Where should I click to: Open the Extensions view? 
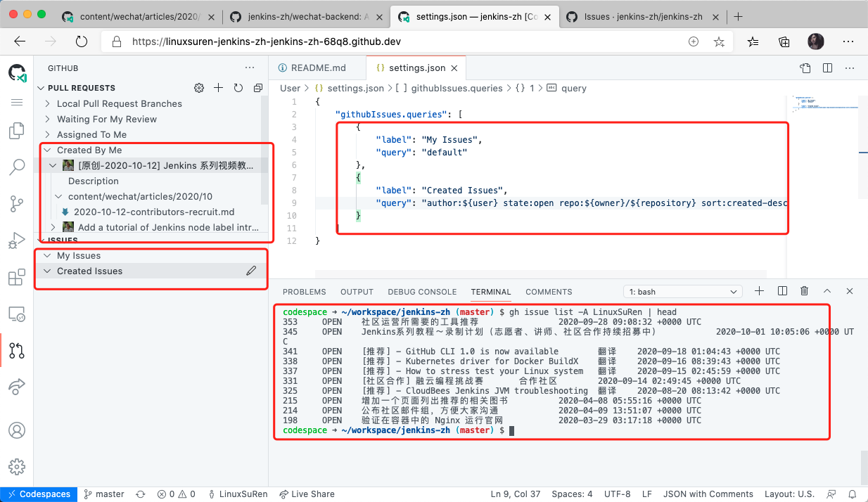[x=17, y=278]
